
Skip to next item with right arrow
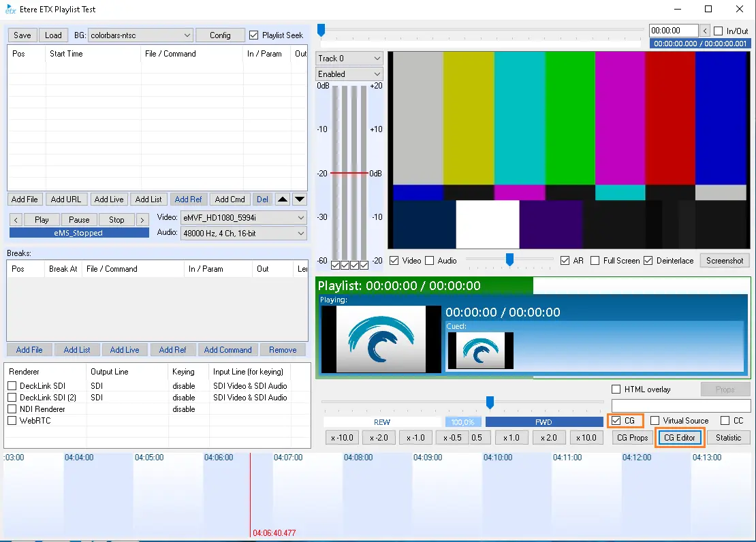pos(142,220)
